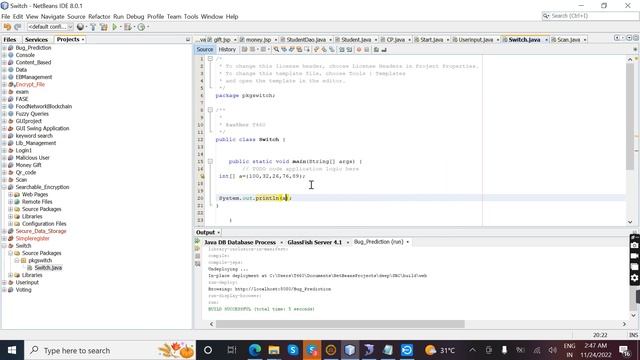This screenshot has height=360, width=640.
Task: Minimize the Projects panel with its window button
Action: pyautogui.click(x=188, y=40)
